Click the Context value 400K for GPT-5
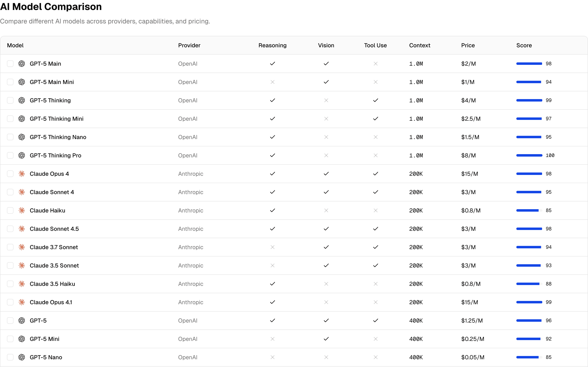588x367 pixels. (x=416, y=320)
